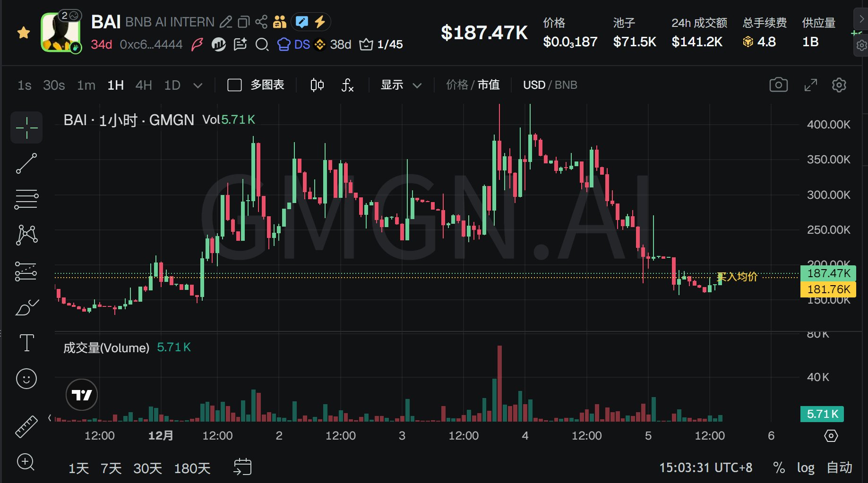The image size is (868, 483).
Task: Click the BNB cube icon under 总手续费
Action: click(x=748, y=42)
